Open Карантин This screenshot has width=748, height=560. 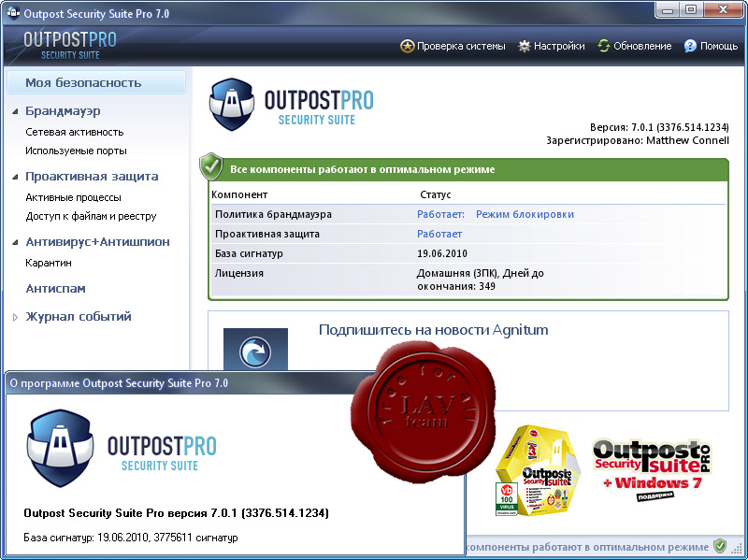pos(49,263)
